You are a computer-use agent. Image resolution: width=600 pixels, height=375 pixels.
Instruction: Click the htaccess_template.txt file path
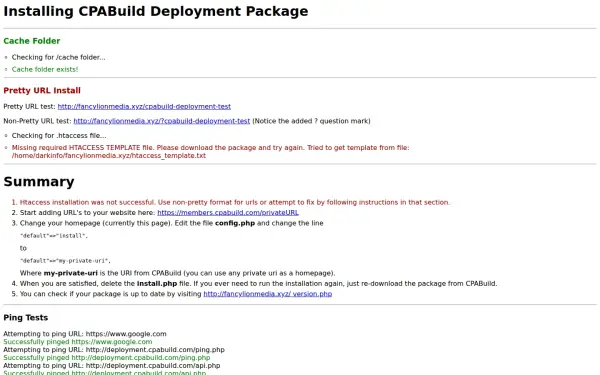pos(109,156)
